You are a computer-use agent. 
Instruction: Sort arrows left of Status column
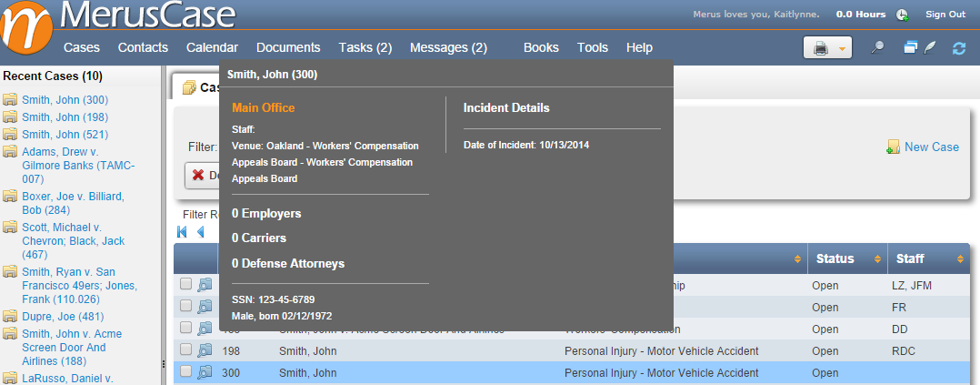(x=797, y=259)
